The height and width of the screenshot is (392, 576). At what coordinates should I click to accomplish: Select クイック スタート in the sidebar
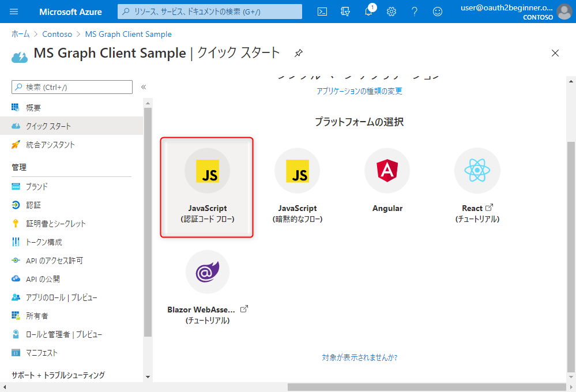point(71,126)
